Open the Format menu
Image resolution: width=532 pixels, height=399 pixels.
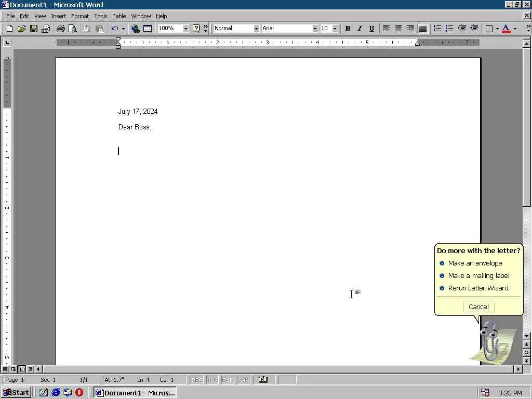click(x=79, y=16)
